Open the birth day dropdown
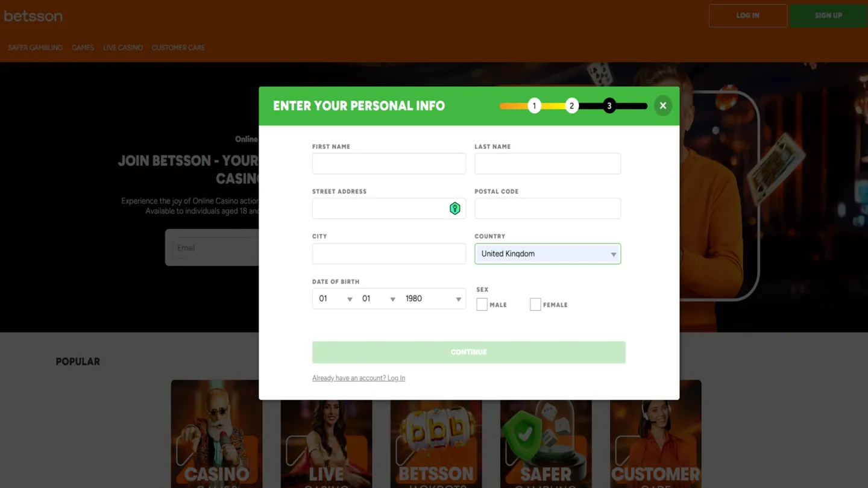The height and width of the screenshot is (488, 868). 334,298
